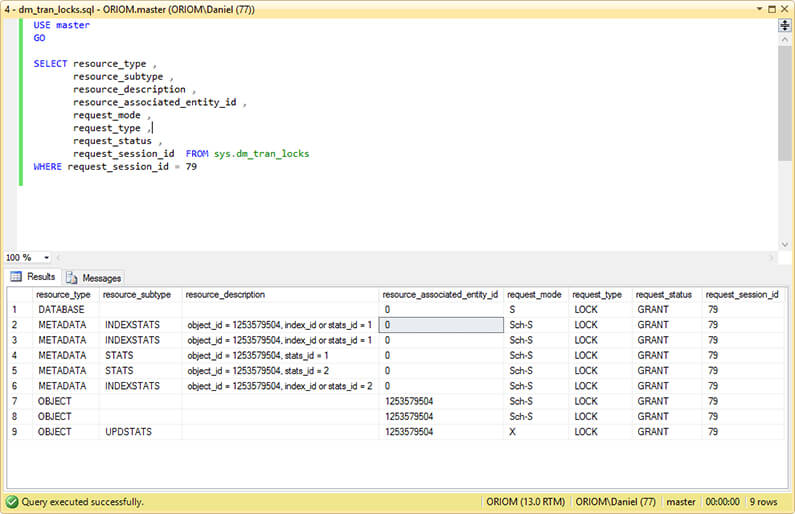Switch to the Messages tab

tap(100, 278)
